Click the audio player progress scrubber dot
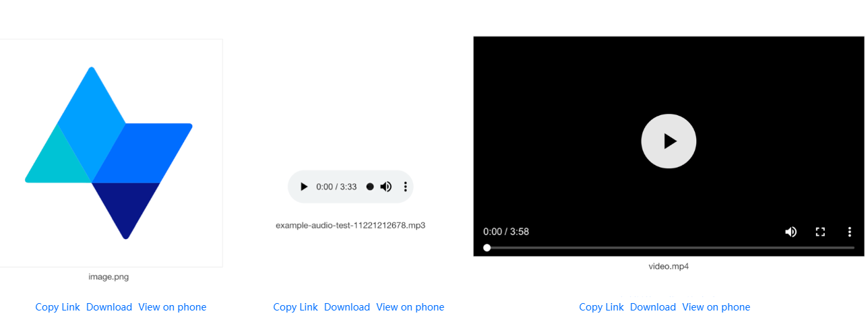The width and height of the screenshot is (868, 326). tap(370, 187)
